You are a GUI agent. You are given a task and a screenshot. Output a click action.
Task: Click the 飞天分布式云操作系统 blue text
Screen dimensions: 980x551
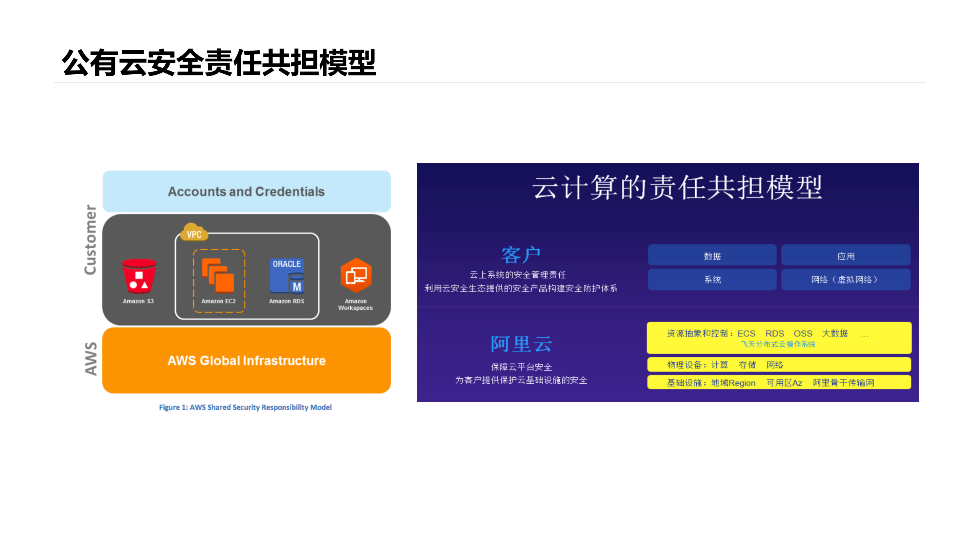[777, 344]
